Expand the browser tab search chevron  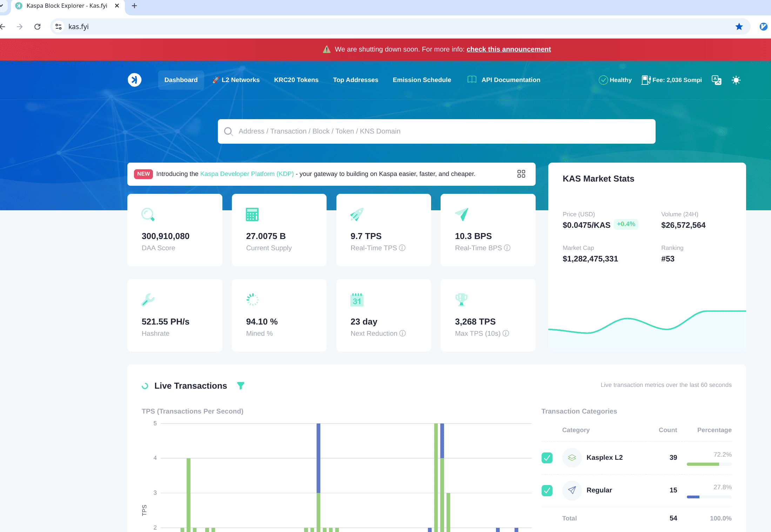coord(2,6)
